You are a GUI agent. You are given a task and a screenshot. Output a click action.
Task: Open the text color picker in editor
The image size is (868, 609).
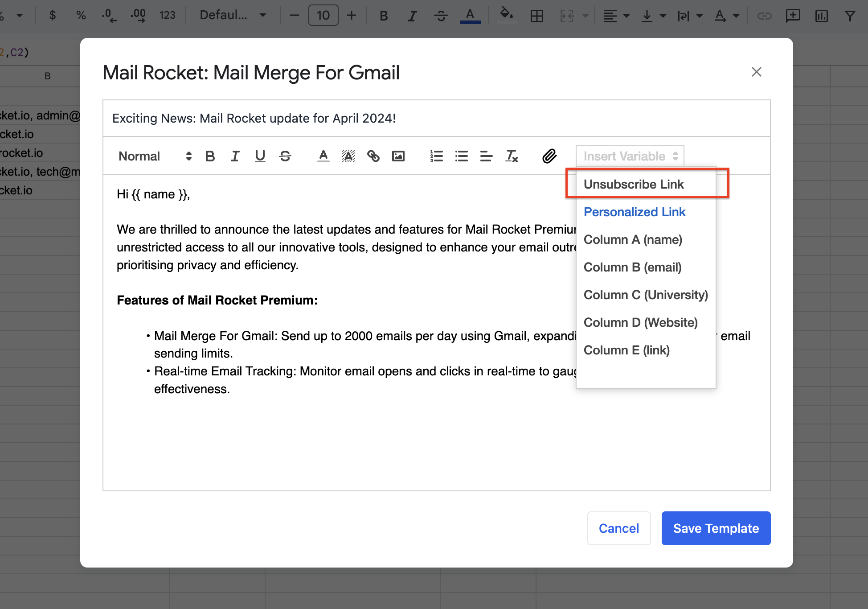(x=323, y=156)
